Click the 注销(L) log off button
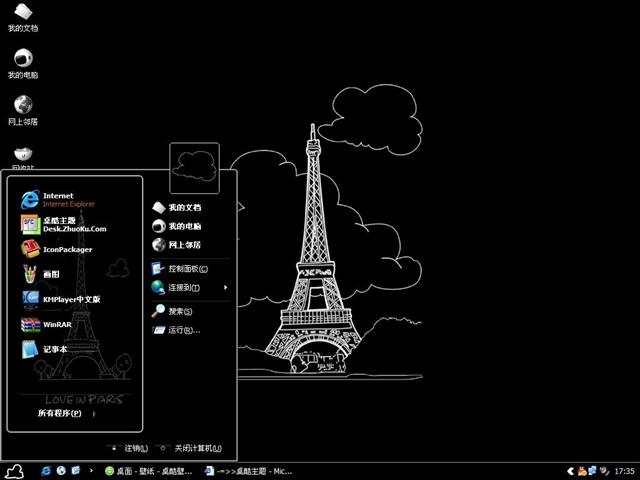The image size is (640, 480). click(x=130, y=448)
